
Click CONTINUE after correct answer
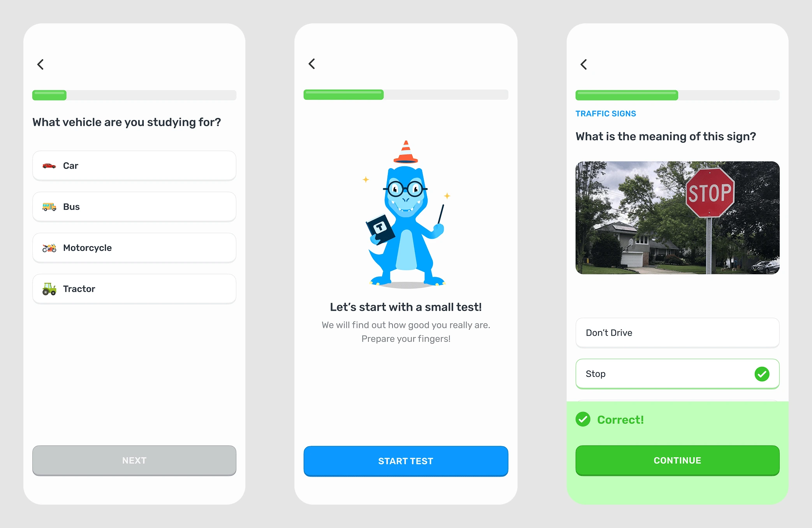(677, 461)
